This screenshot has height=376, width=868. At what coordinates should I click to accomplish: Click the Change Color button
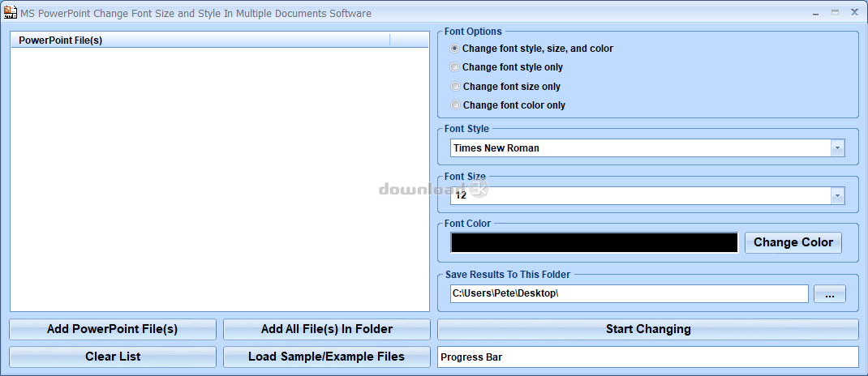[793, 243]
